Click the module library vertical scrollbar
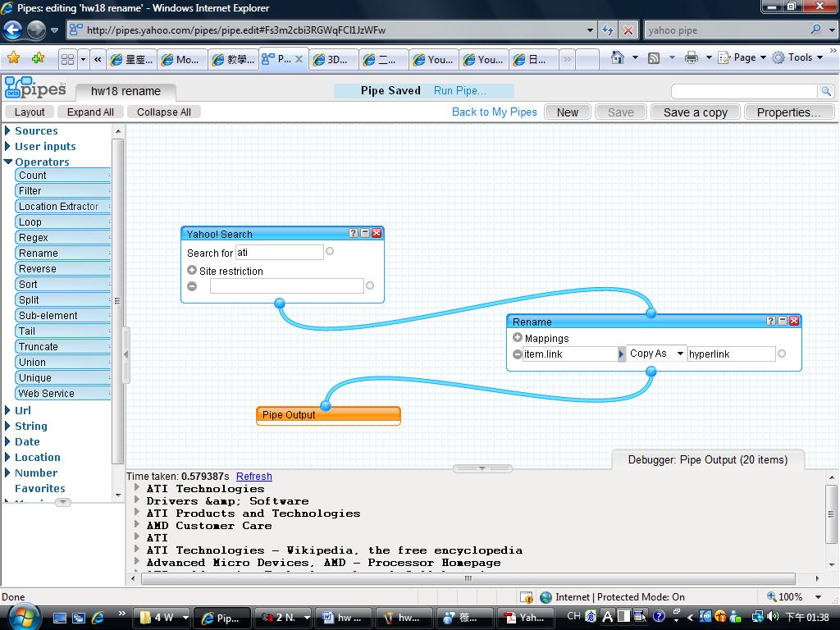Screen dimensions: 840x630 (118, 300)
